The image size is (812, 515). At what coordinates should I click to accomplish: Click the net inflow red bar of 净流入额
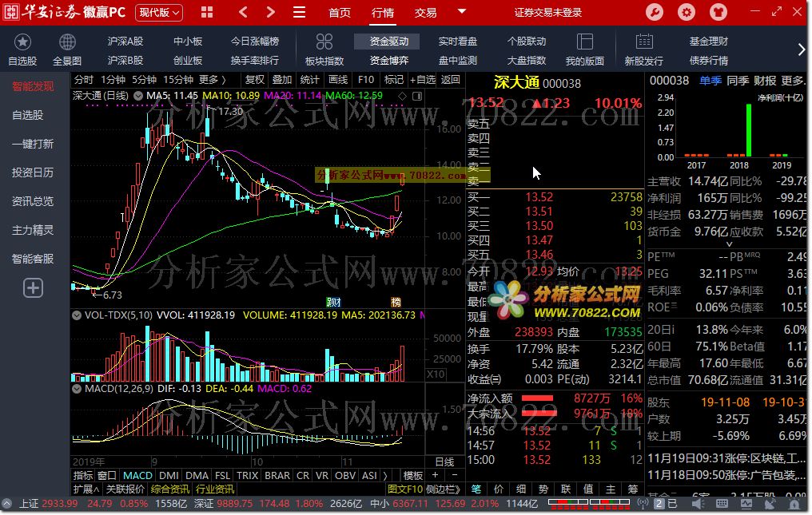pos(537,398)
